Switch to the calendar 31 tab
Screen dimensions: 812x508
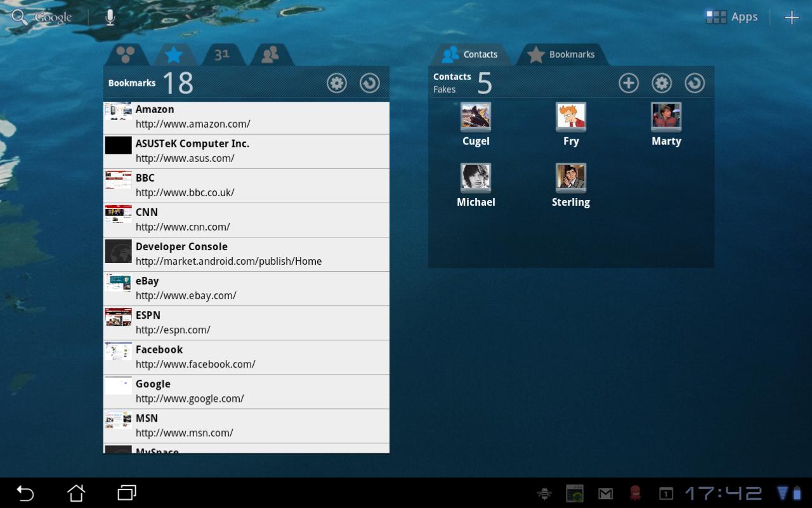pyautogui.click(x=221, y=55)
